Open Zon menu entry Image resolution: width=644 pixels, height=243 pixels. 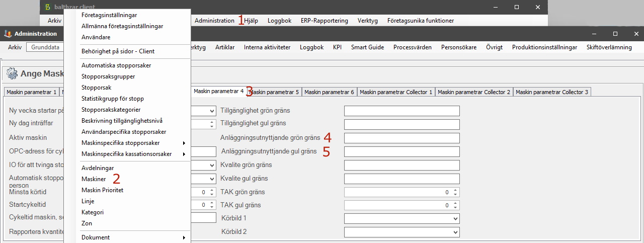tap(87, 223)
